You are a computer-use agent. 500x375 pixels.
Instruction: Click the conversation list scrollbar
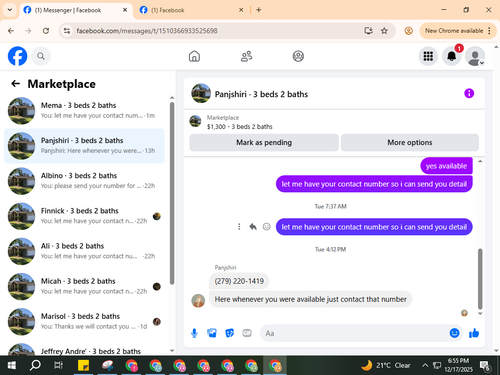point(172,193)
